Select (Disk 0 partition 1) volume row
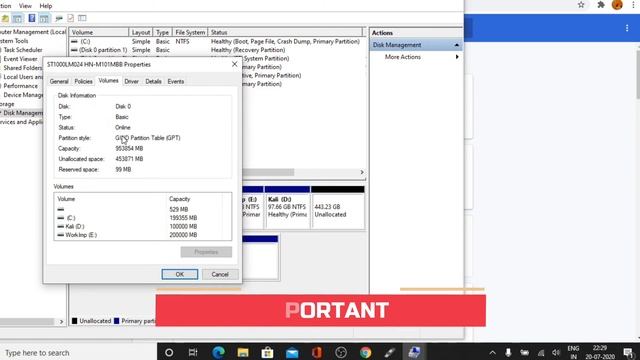640x360 pixels. pos(216,50)
